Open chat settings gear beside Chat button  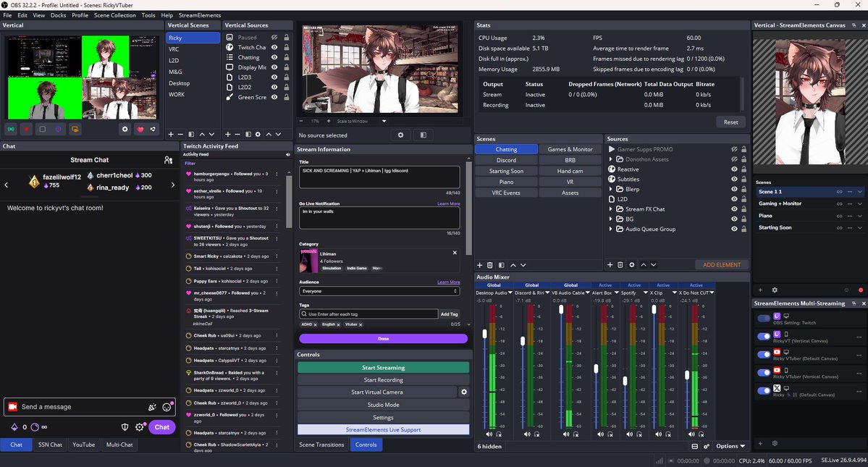point(140,427)
